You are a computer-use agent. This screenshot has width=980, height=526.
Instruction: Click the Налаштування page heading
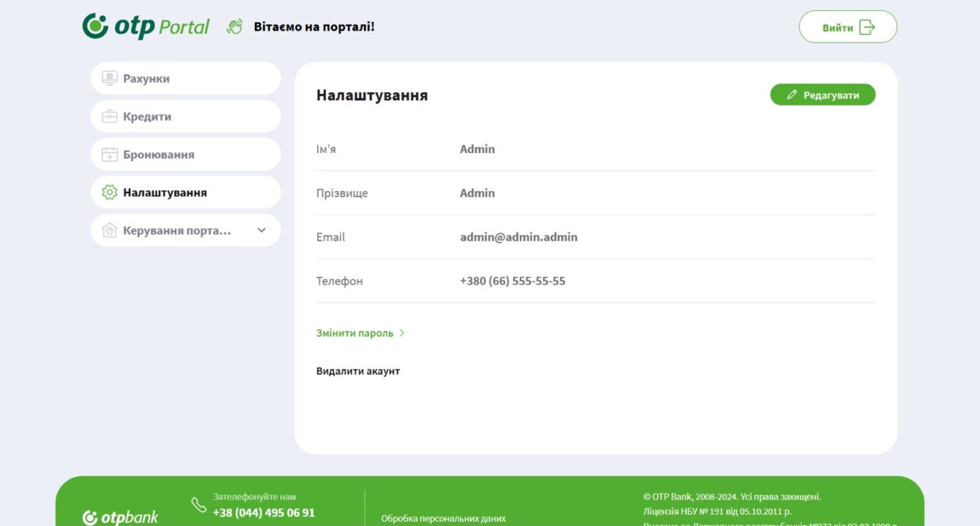[x=372, y=95]
